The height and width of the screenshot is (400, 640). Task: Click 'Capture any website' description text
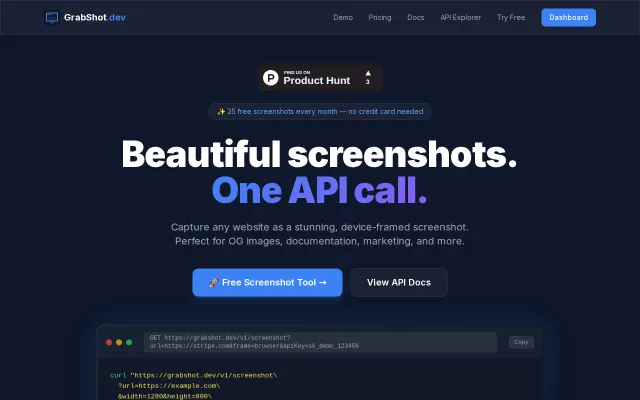[320, 227]
